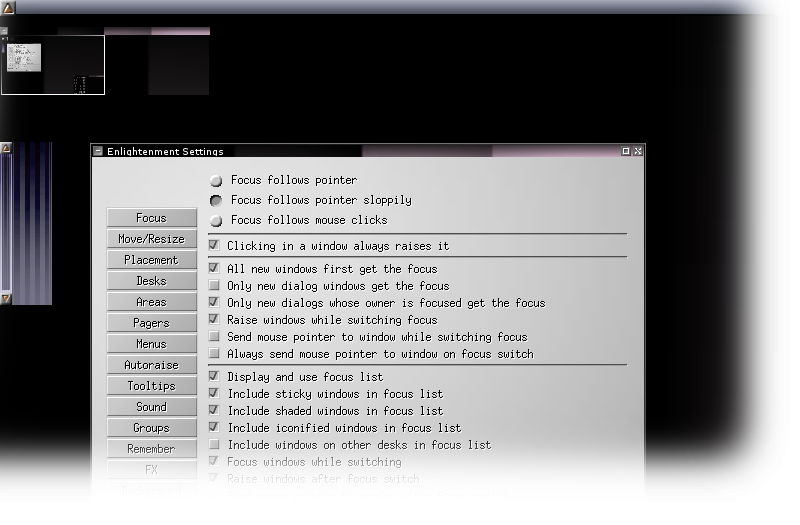Select the first desktop in the pager
The width and height of the screenshot is (800, 525).
click(53, 65)
